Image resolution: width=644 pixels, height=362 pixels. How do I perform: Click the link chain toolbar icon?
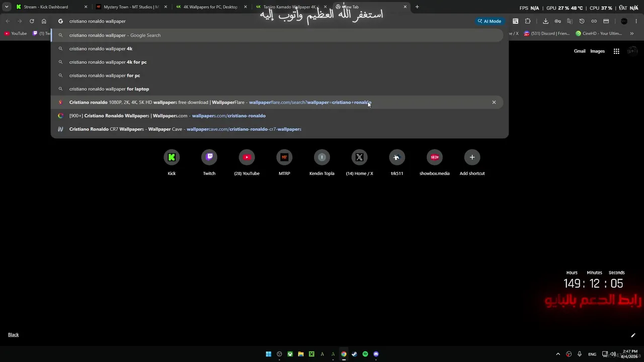pos(594,21)
